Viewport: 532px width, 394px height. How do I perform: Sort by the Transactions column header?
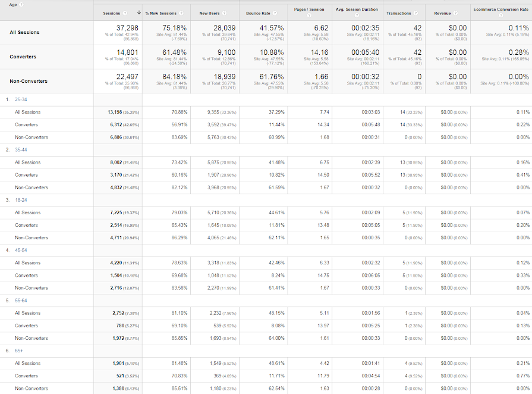pyautogui.click(x=399, y=13)
